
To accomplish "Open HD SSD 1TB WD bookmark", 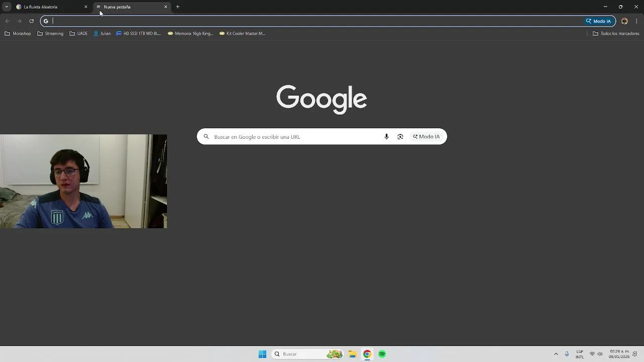I will pos(138,34).
